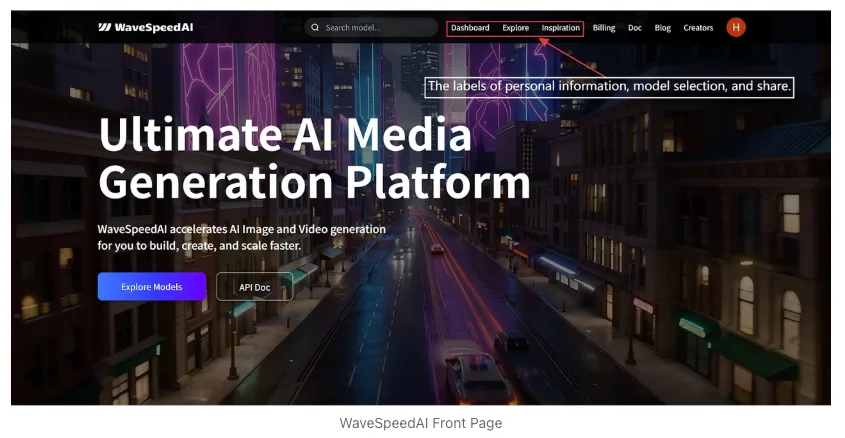The image size is (845, 438).
Task: Click the outlined API Doc button
Action: [x=254, y=287]
